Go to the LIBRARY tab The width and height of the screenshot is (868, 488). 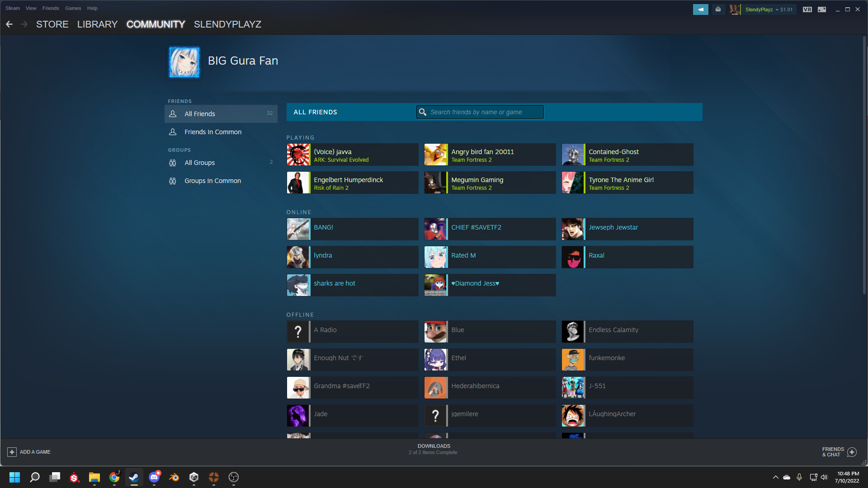click(97, 24)
